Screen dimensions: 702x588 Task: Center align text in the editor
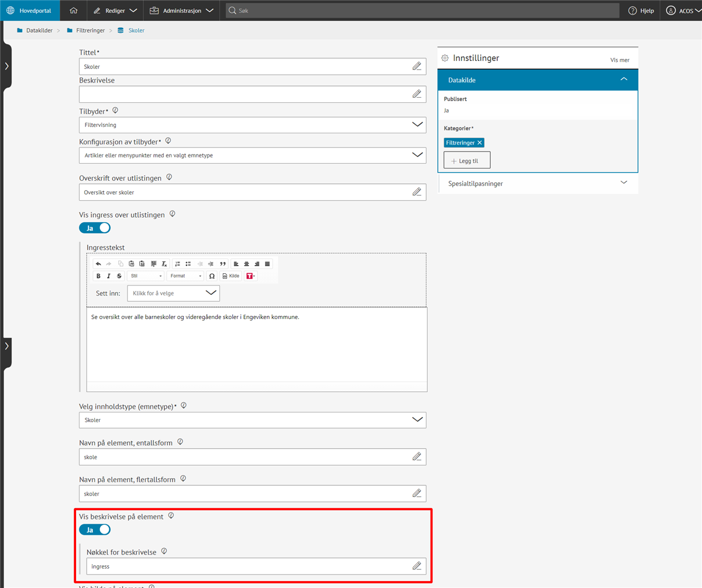[246, 264]
